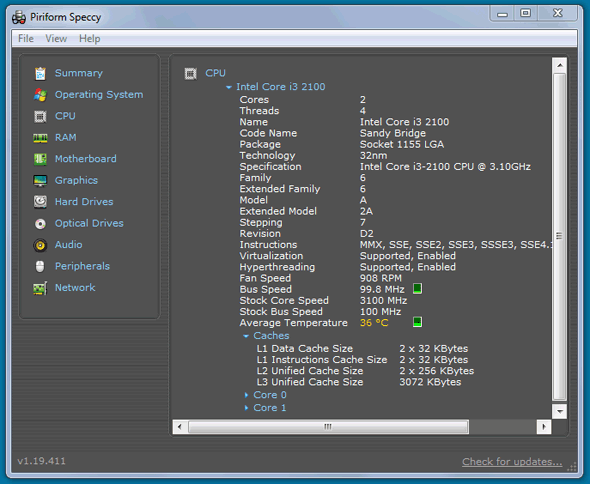
Task: Open the View menu
Action: coord(56,38)
